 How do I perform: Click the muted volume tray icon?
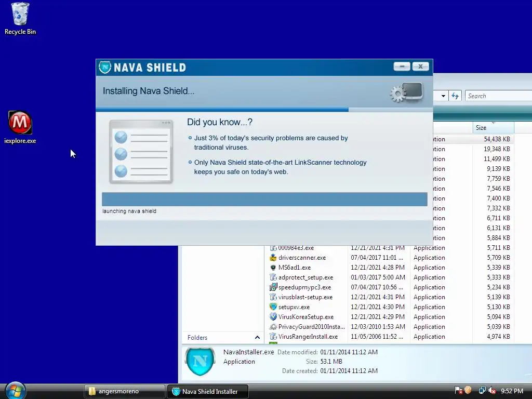coord(493,391)
